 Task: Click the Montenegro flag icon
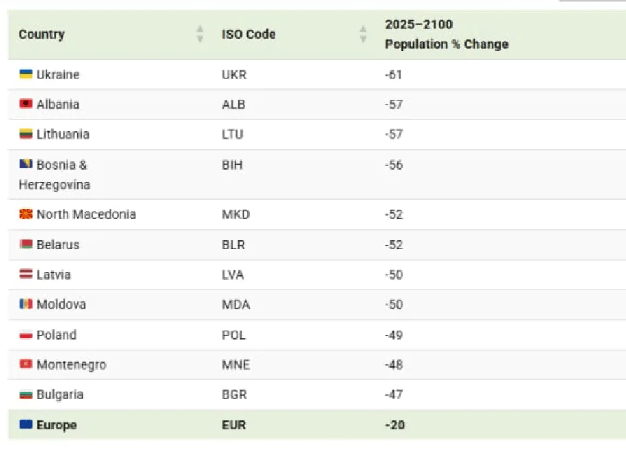coord(26,364)
